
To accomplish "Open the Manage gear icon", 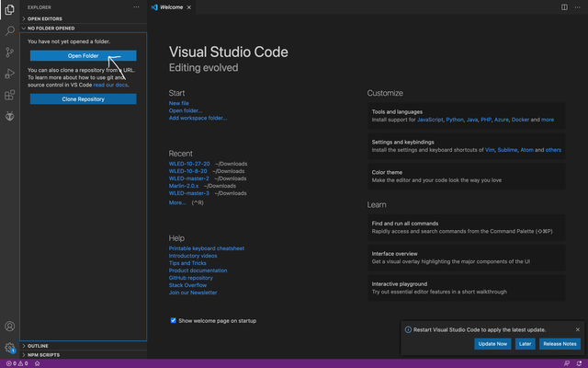I will point(10,348).
